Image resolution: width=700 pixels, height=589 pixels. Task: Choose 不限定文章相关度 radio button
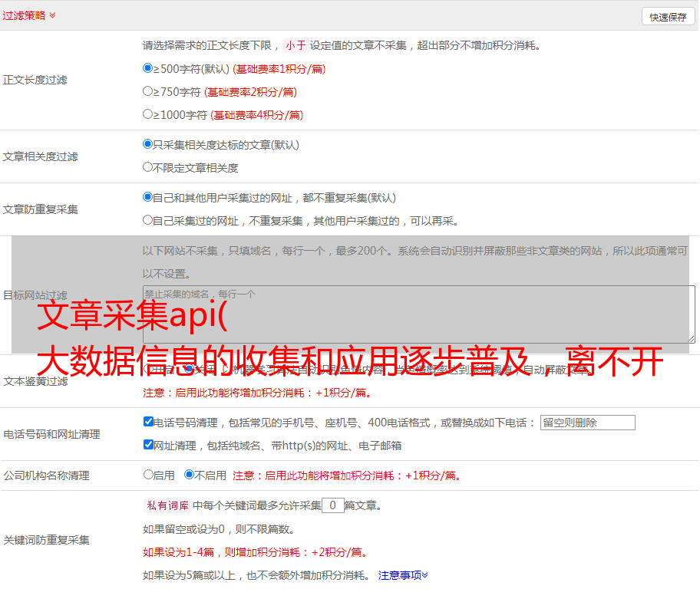148,167
